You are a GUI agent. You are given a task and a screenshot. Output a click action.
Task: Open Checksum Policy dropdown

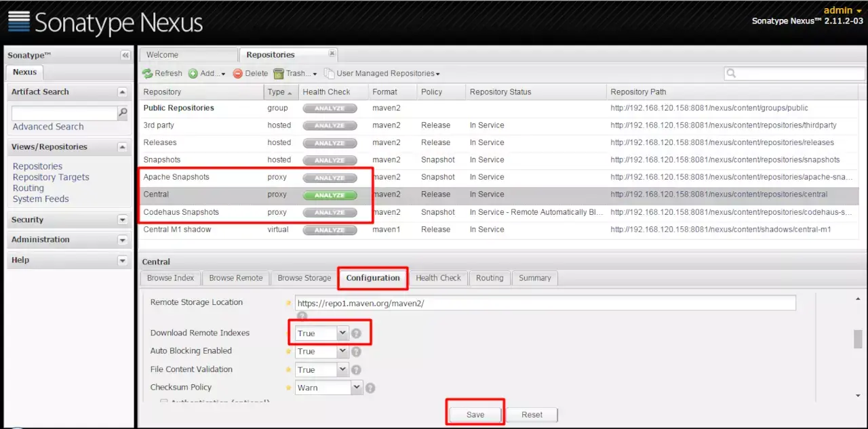pyautogui.click(x=357, y=388)
